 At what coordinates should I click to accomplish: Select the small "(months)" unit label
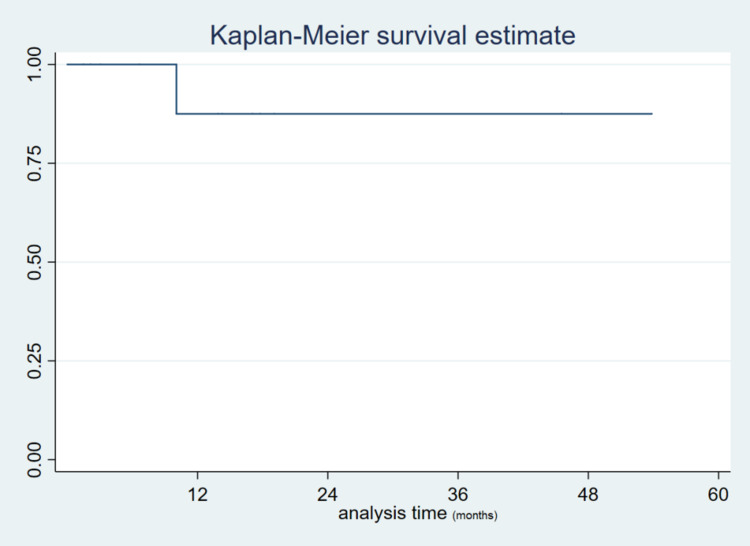click(475, 516)
